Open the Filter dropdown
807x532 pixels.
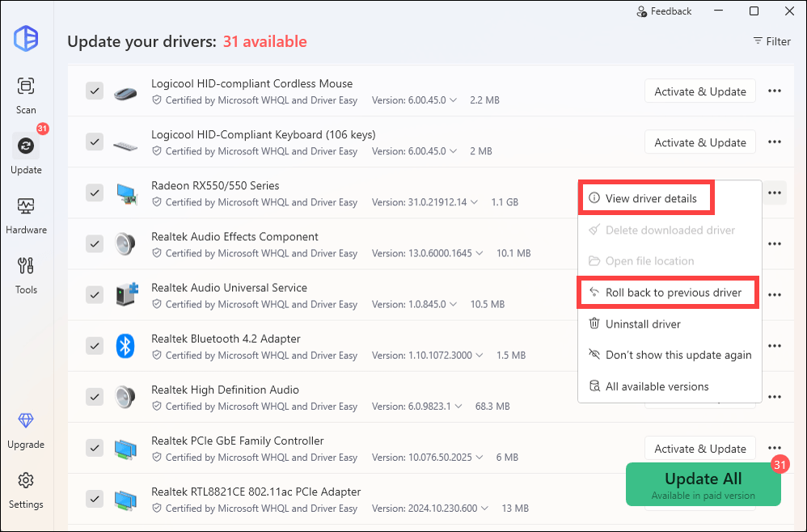(x=771, y=41)
